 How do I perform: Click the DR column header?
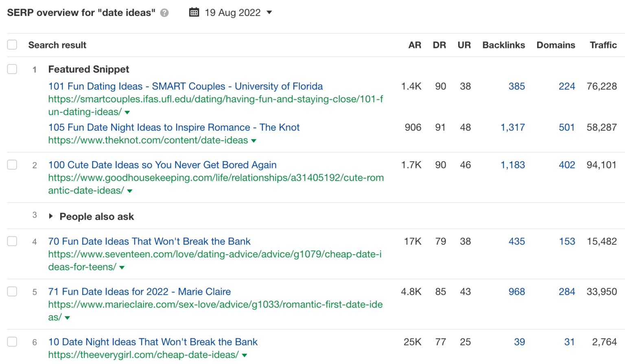click(439, 45)
